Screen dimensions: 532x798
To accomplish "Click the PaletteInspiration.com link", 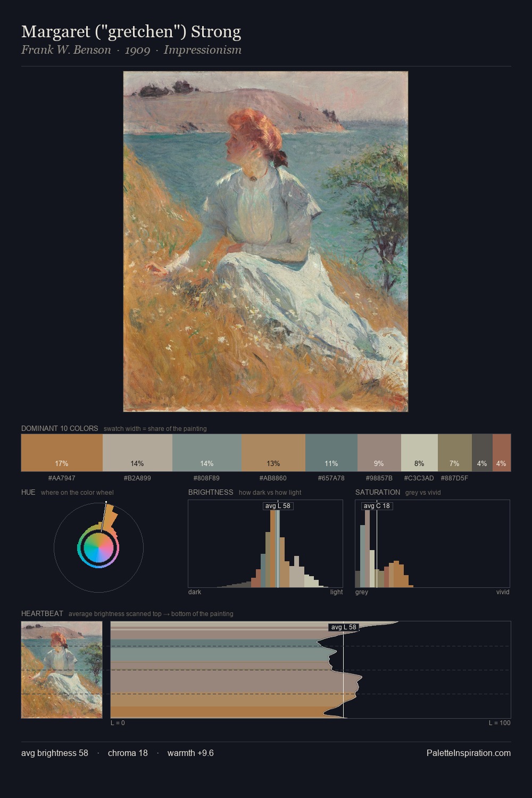I will 469,753.
